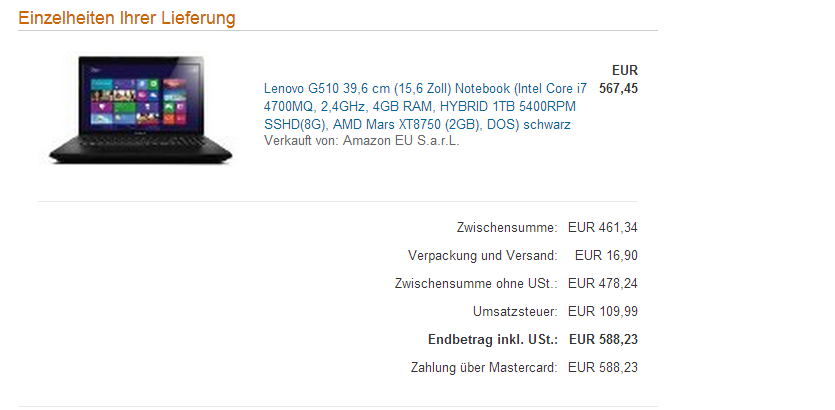Select the tax amount EUR 109,99

[603, 311]
